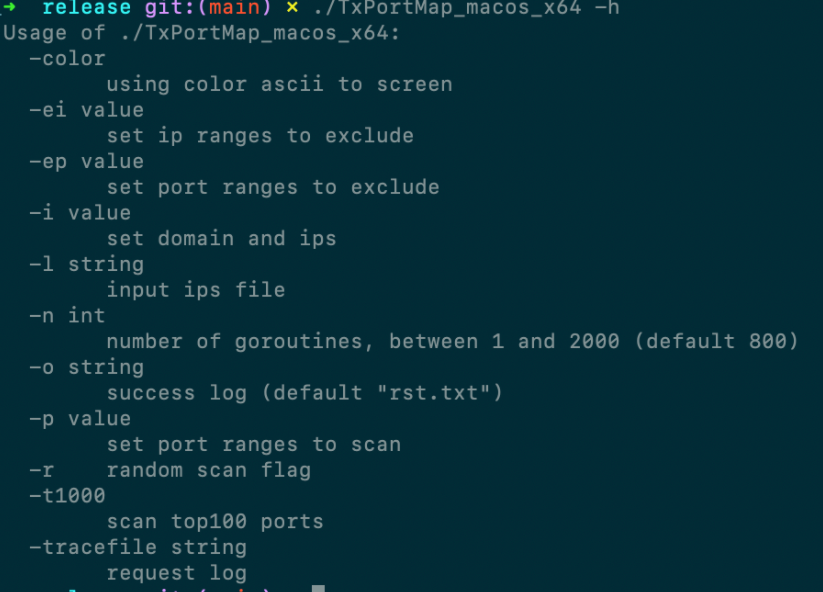The width and height of the screenshot is (823, 592).
Task: Click the '(default 800)' text
Action: pos(716,341)
